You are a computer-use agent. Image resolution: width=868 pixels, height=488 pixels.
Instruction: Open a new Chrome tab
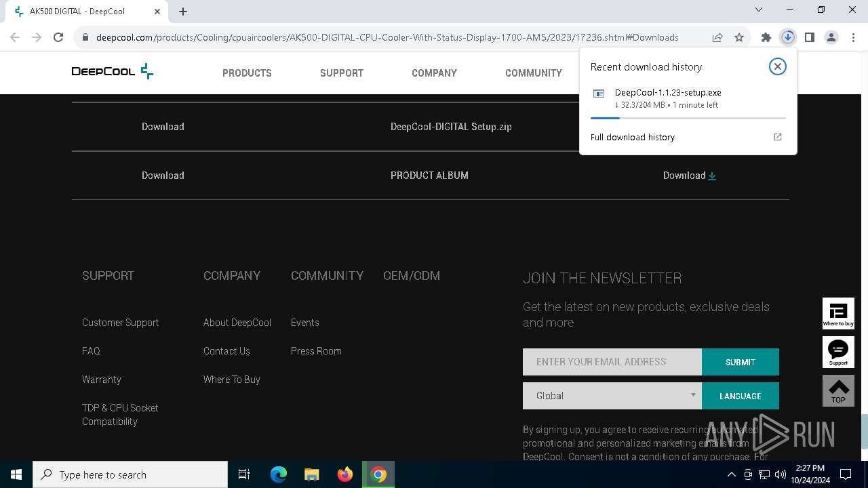(183, 11)
